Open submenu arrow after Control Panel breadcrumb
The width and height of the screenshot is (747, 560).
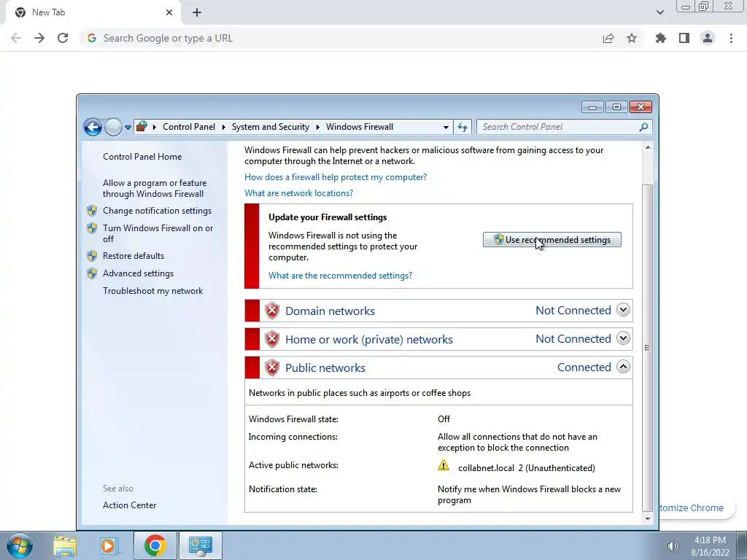click(223, 127)
